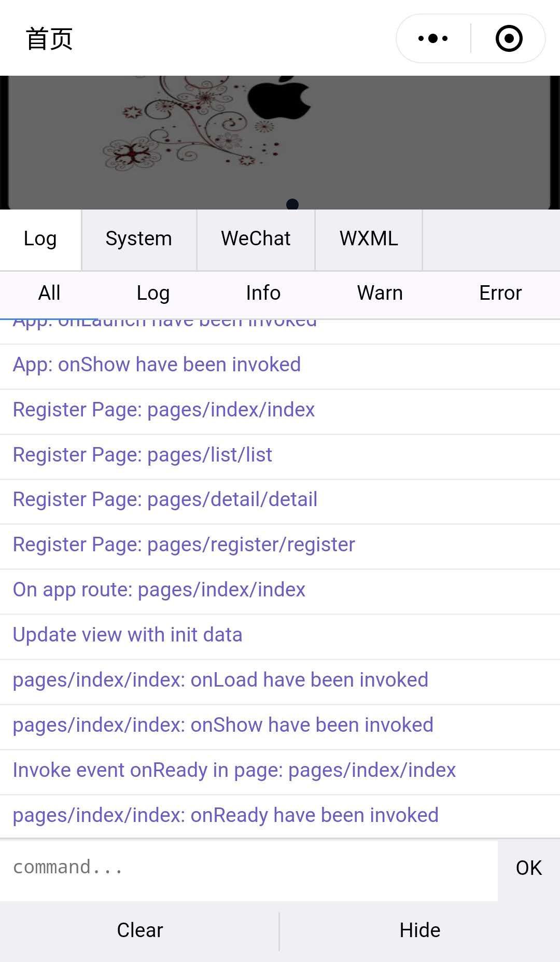Select the top-level Log tab

[40, 239]
